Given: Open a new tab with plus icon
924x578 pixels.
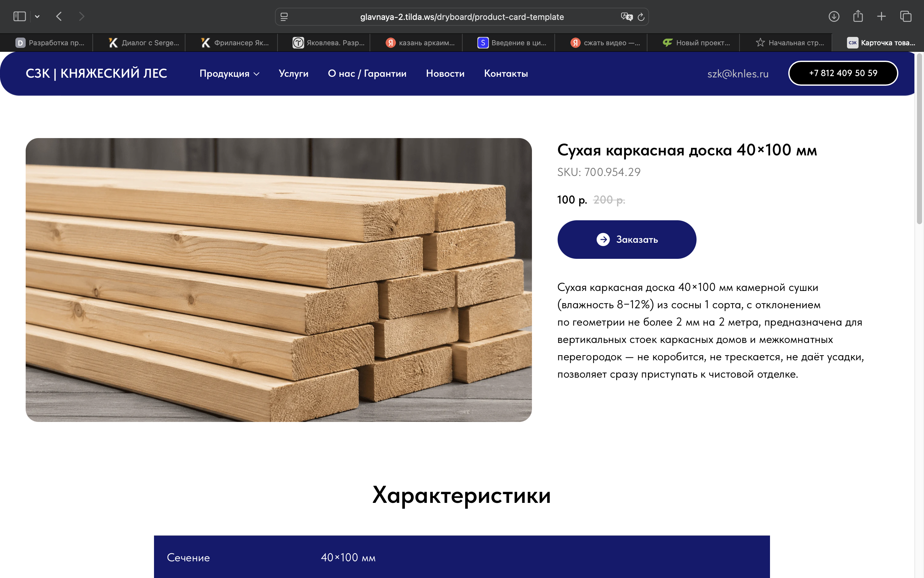Looking at the screenshot, I should pos(881,16).
